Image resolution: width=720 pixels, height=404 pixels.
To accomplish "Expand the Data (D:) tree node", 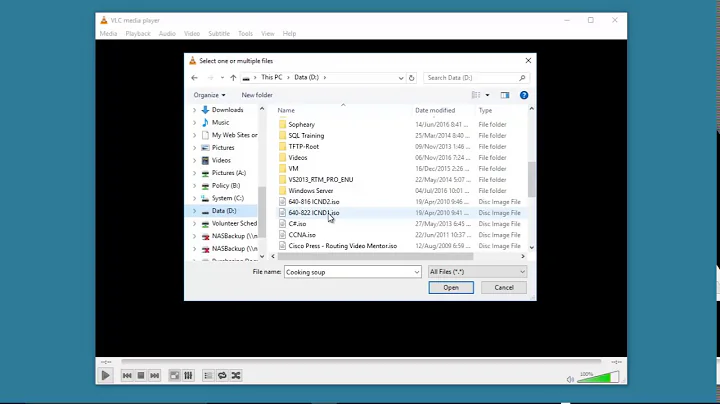I will [194, 211].
